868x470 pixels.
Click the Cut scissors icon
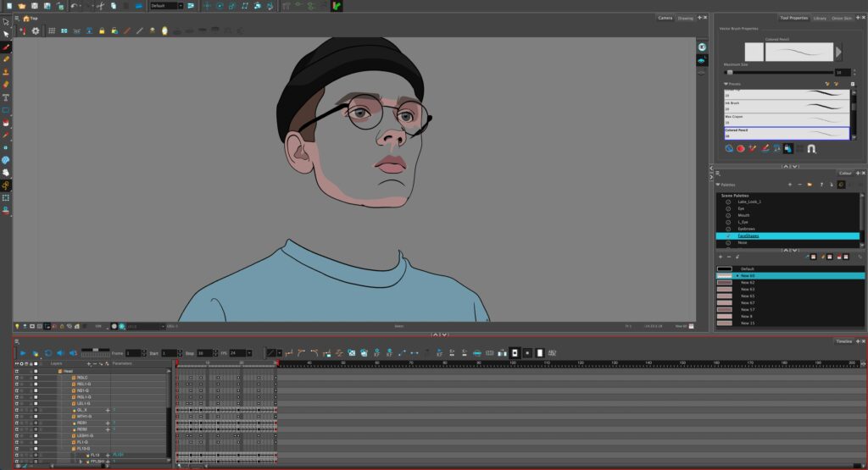point(100,6)
